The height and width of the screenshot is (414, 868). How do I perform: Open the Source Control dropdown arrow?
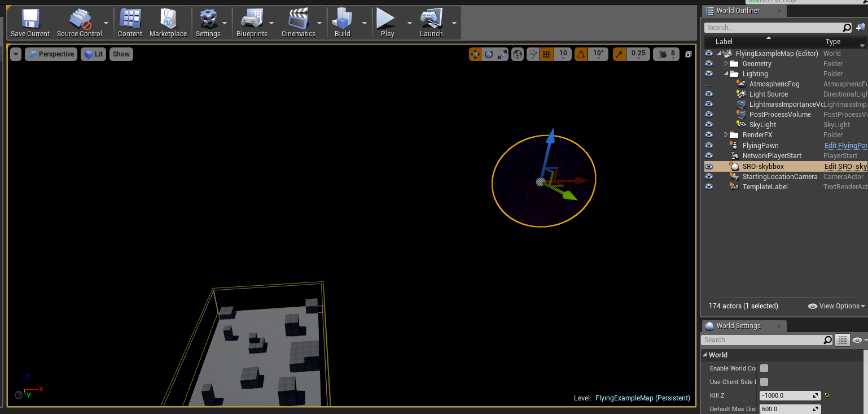tap(106, 23)
